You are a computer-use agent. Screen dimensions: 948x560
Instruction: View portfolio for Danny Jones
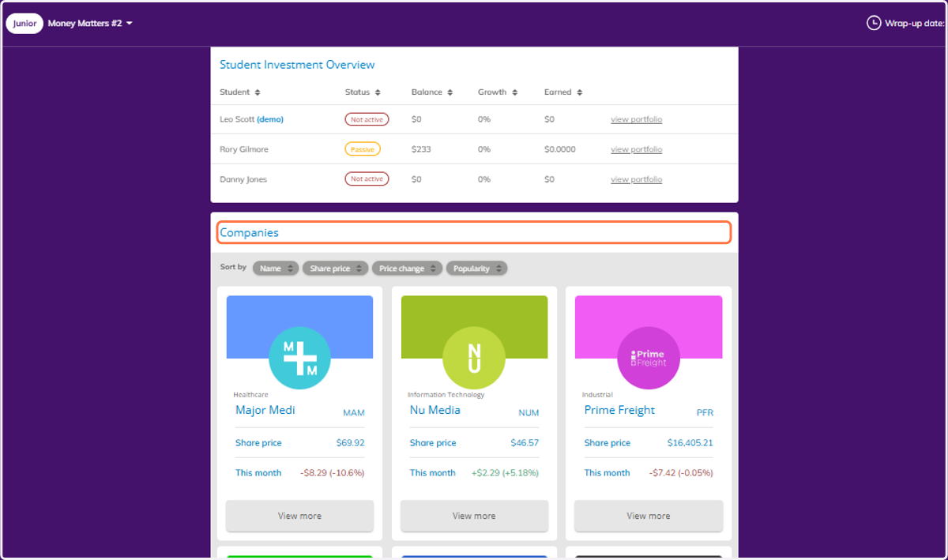coord(636,179)
